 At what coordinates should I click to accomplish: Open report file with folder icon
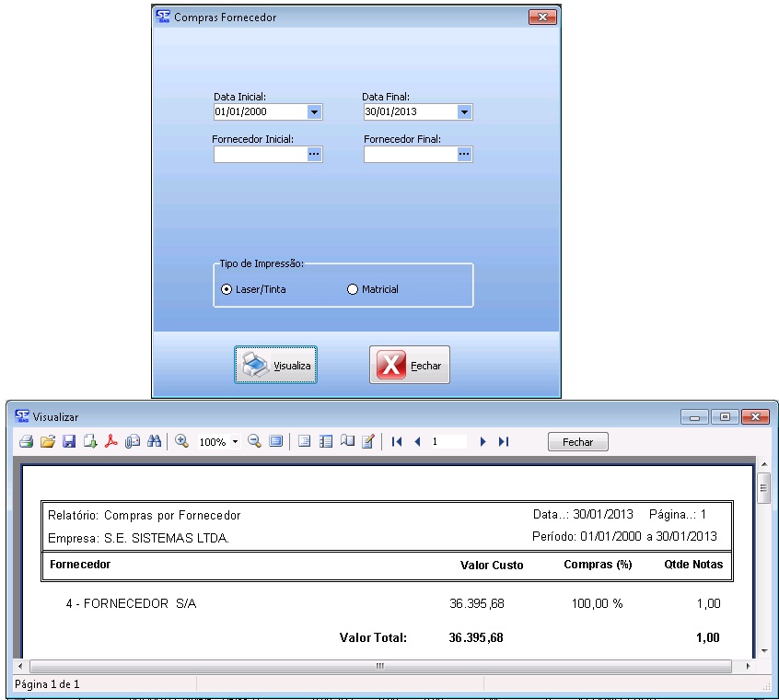pyautogui.click(x=48, y=442)
